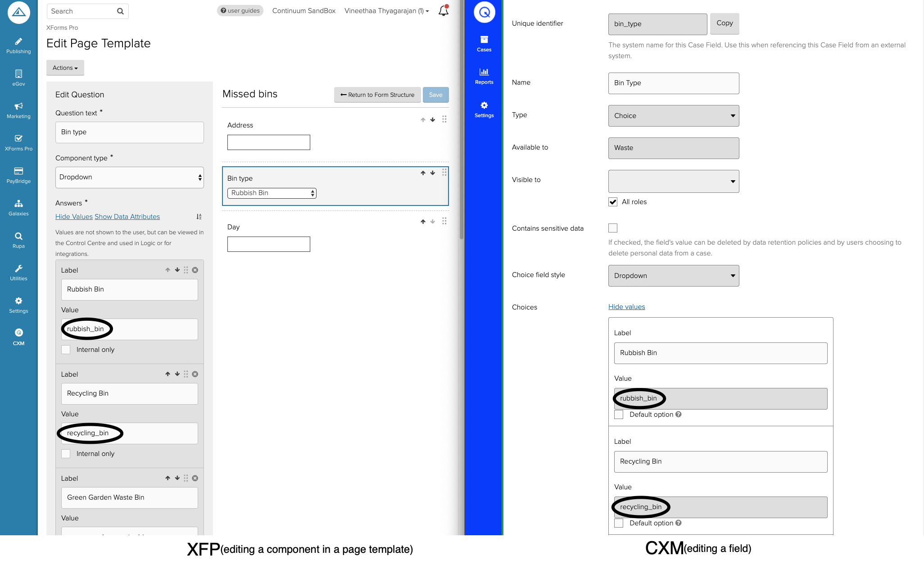
Task: Toggle Internal only for Recycling Bin
Action: pyautogui.click(x=67, y=453)
